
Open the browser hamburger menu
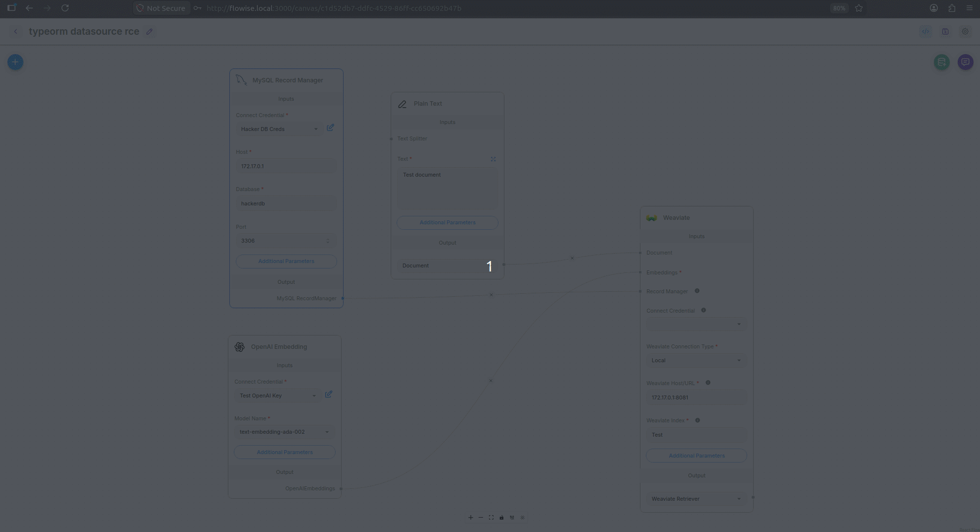coord(969,8)
